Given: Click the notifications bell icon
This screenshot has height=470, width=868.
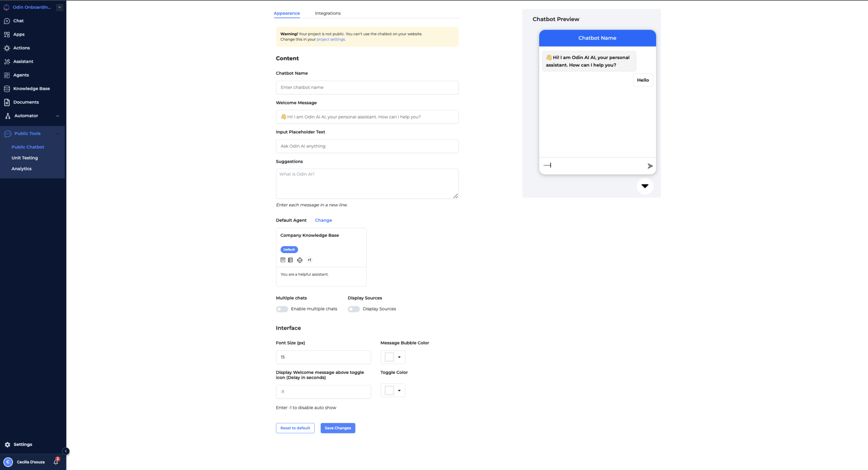Looking at the screenshot, I should point(56,462).
